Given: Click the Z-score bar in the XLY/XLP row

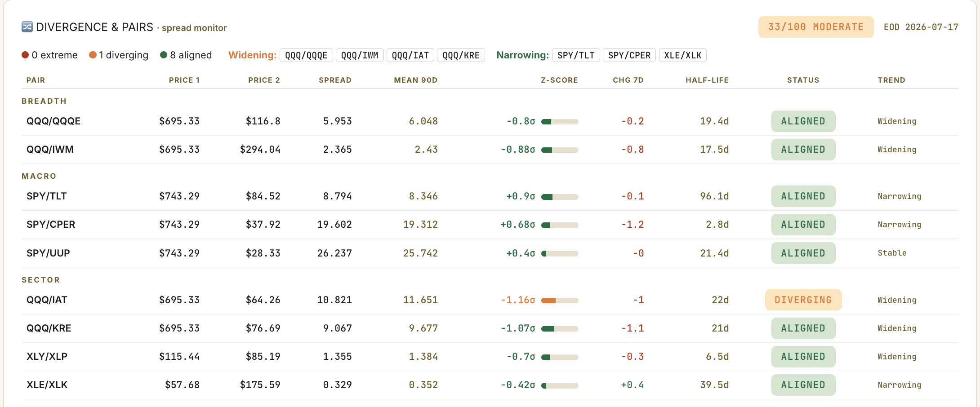Looking at the screenshot, I should [x=560, y=357].
